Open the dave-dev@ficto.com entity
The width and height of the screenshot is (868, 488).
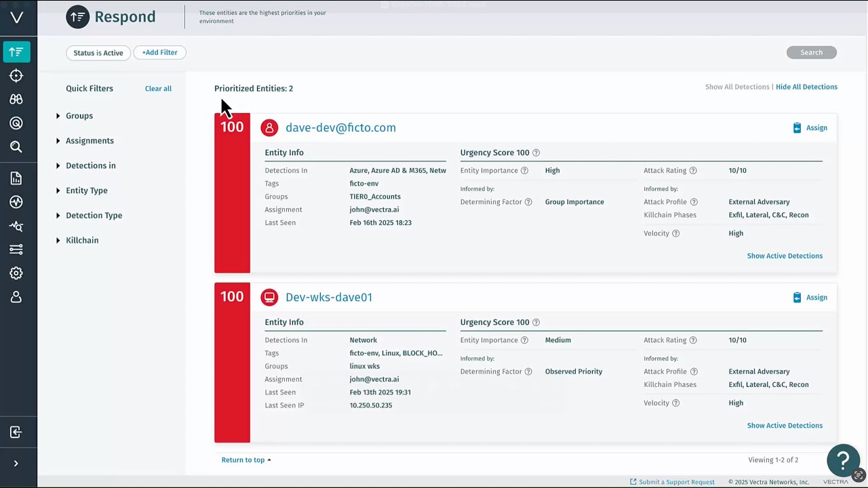pos(340,127)
